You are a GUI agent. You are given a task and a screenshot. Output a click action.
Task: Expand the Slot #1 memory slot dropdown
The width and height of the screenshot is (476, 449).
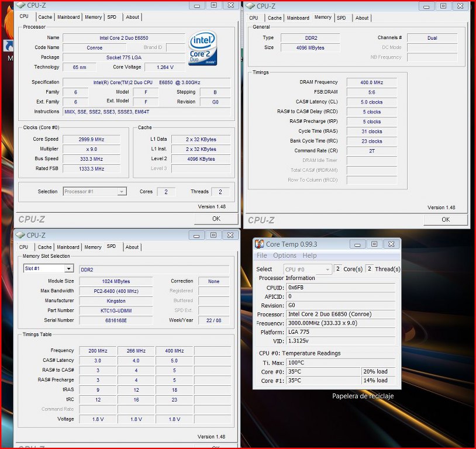point(68,268)
